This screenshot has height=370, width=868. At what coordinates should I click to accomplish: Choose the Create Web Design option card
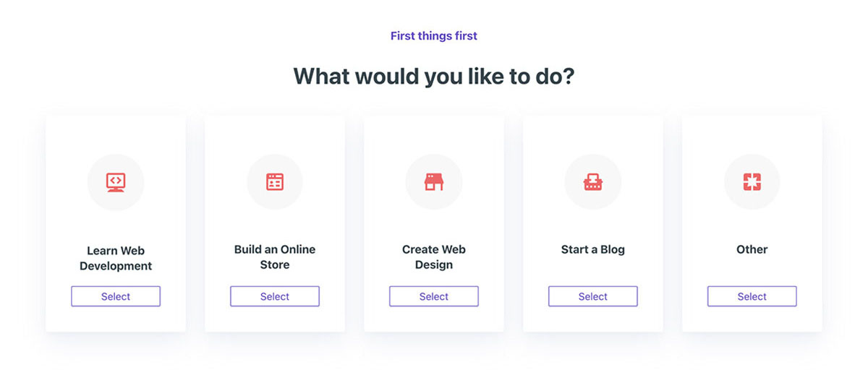tap(434, 217)
